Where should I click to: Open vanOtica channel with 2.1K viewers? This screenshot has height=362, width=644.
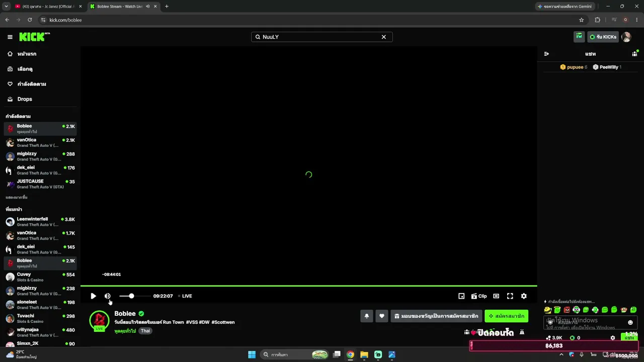pos(40,143)
